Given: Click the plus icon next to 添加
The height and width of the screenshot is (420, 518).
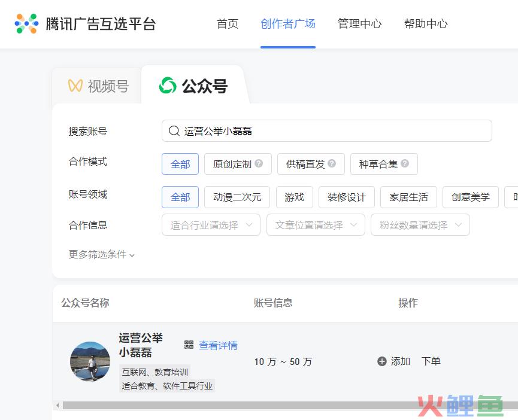Looking at the screenshot, I should [381, 361].
